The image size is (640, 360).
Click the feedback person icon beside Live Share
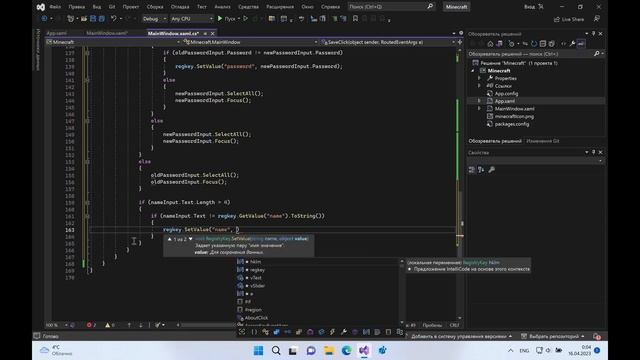tap(596, 19)
